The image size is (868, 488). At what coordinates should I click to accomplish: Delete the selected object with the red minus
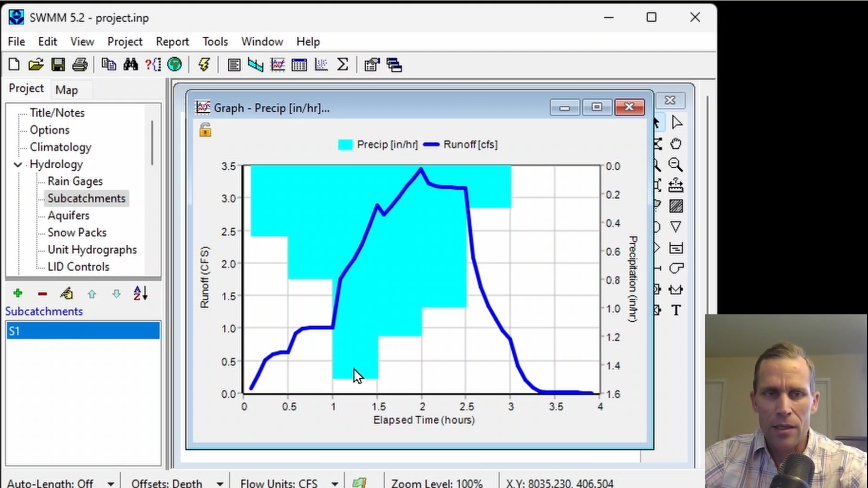pyautogui.click(x=42, y=294)
